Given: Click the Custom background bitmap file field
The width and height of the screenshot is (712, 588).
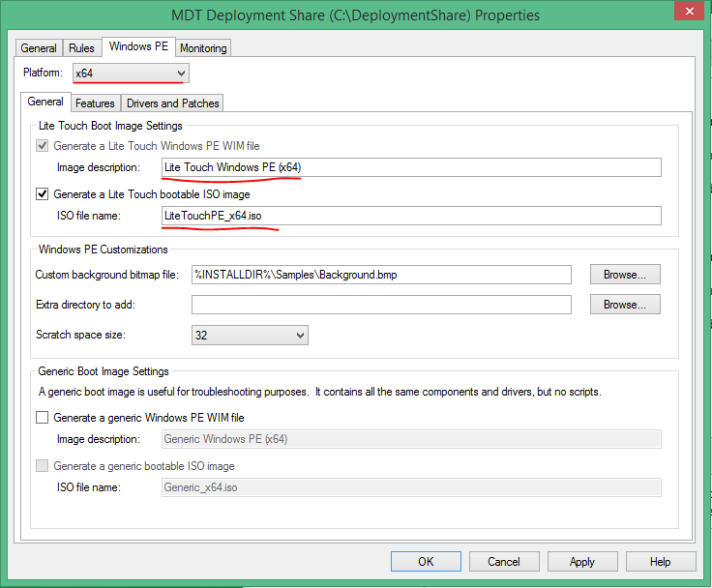Looking at the screenshot, I should [x=381, y=275].
